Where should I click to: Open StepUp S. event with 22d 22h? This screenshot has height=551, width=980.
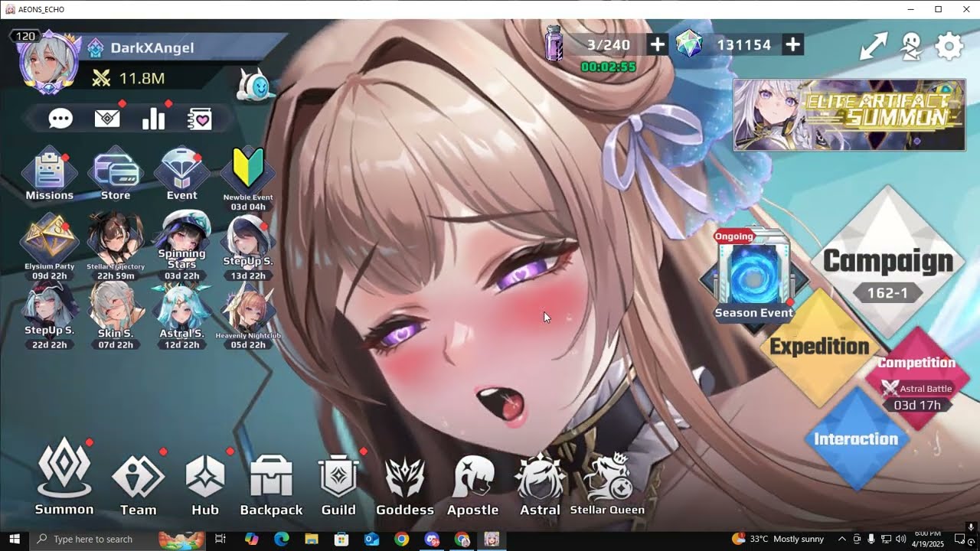pos(49,315)
